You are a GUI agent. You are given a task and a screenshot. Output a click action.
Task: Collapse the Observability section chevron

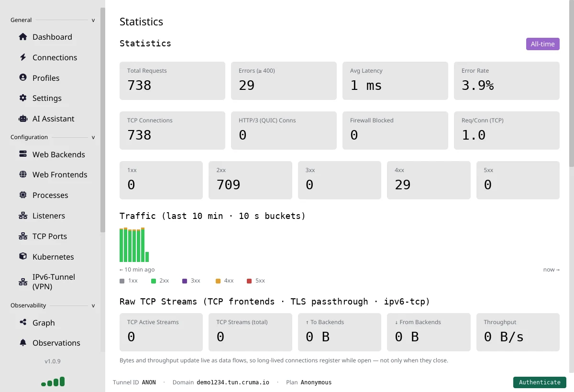[x=93, y=306]
